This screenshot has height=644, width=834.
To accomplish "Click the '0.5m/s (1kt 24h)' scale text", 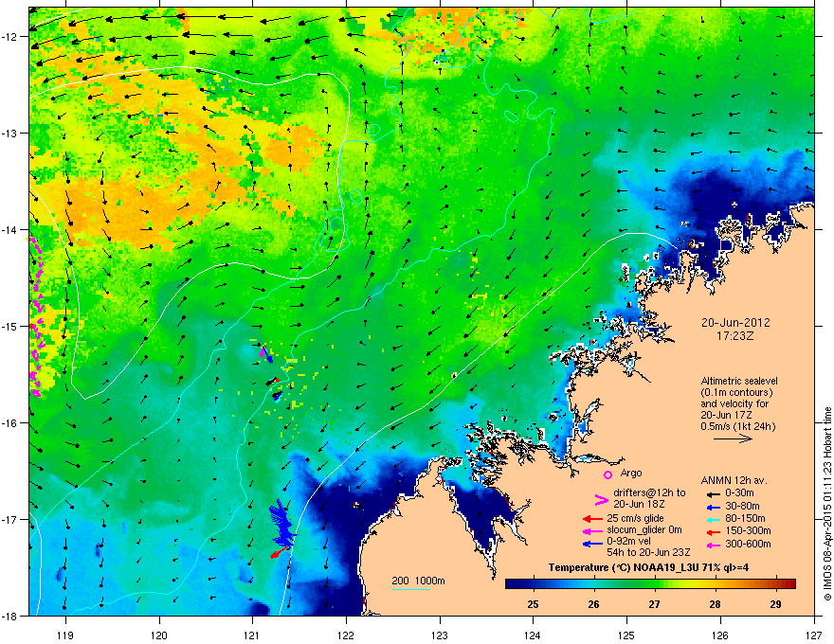I will [738, 426].
